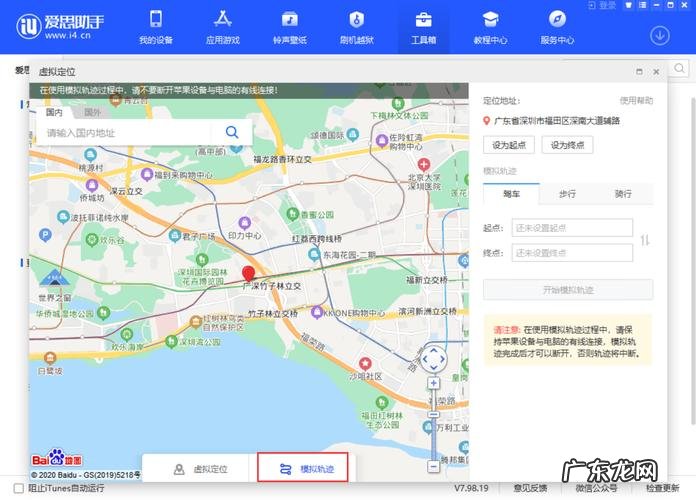Click the map pan direction control

point(433,358)
